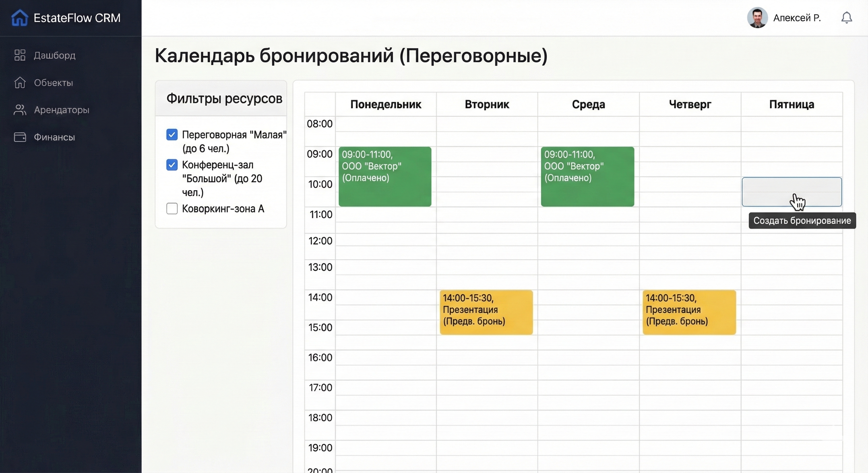This screenshot has height=473, width=868.
Task: Click the Арендаторы people icon
Action: tap(20, 110)
